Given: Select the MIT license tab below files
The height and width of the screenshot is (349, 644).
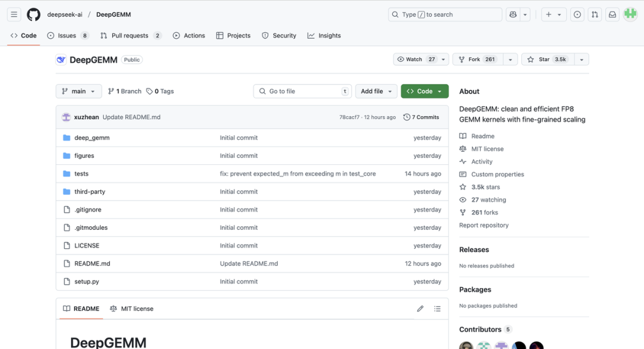Looking at the screenshot, I should pos(132,309).
